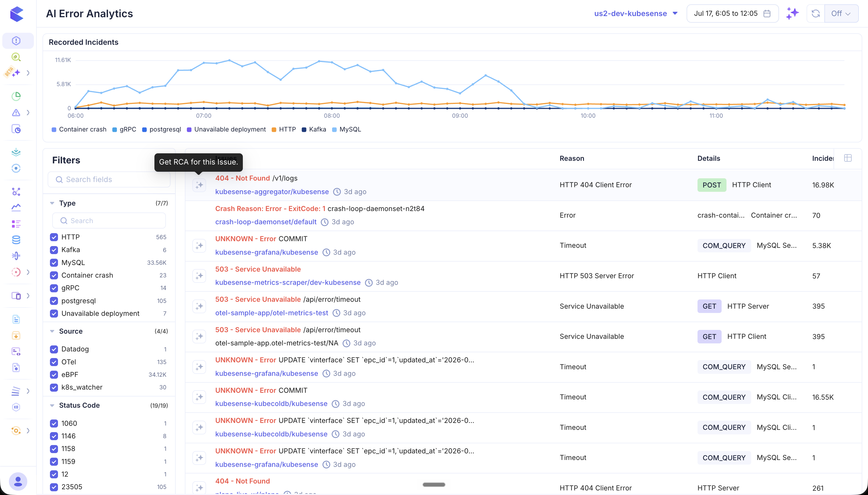The height and width of the screenshot is (495, 868).
Task: Toggle the 1060 status code checkbox
Action: click(x=54, y=423)
